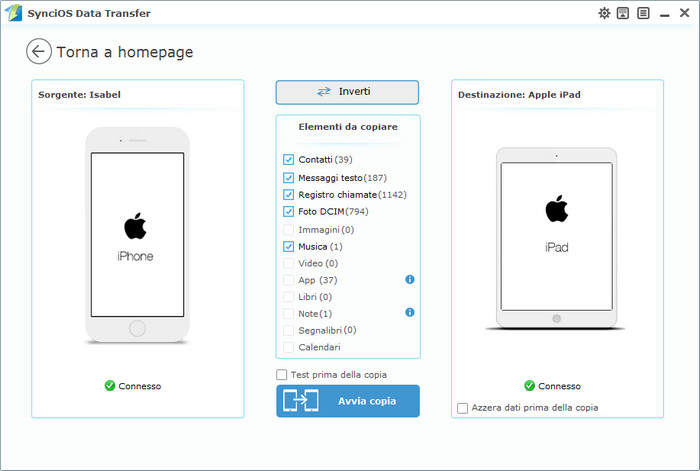Minimize the SynciOS window
The width and height of the screenshot is (700, 471).
[x=665, y=14]
